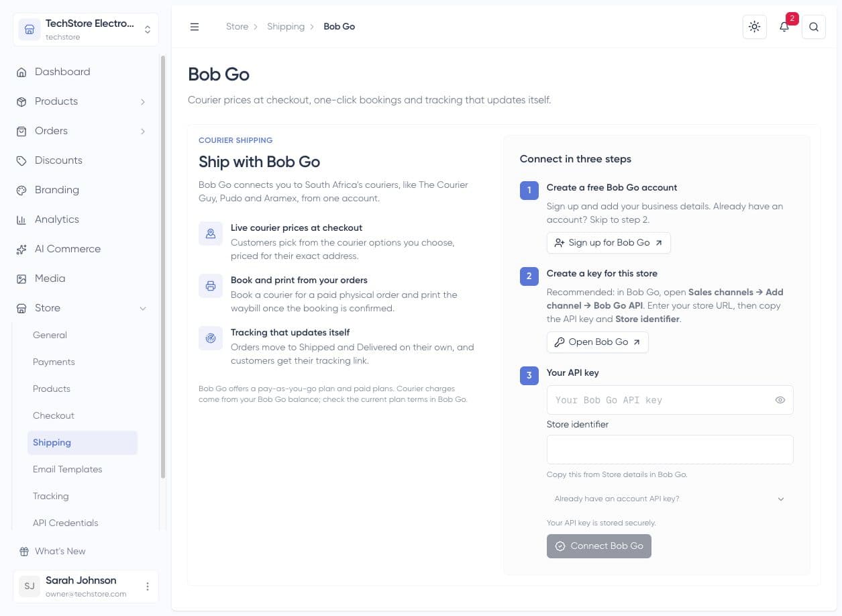Go to Shipping in breadcrumb
This screenshot has width=842, height=616.
tap(286, 27)
